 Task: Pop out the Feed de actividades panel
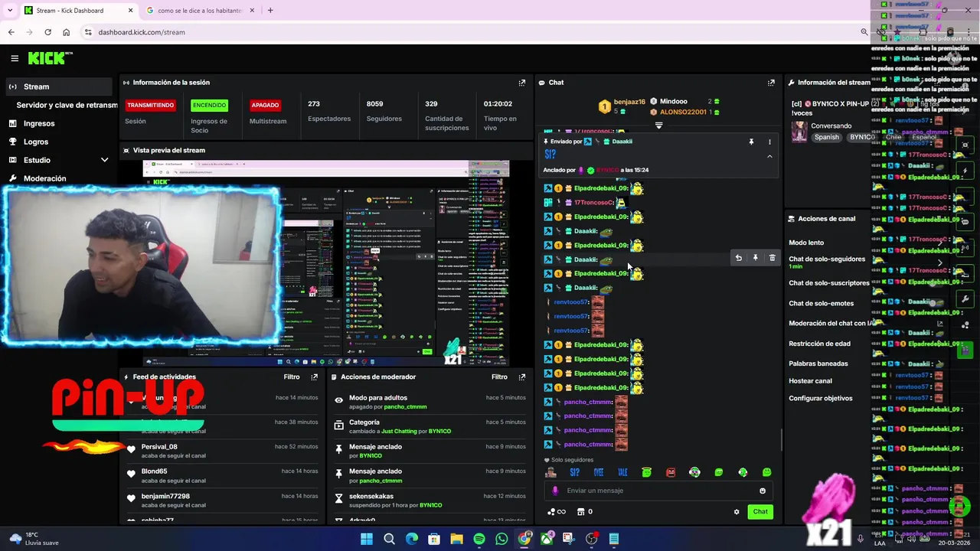click(314, 377)
